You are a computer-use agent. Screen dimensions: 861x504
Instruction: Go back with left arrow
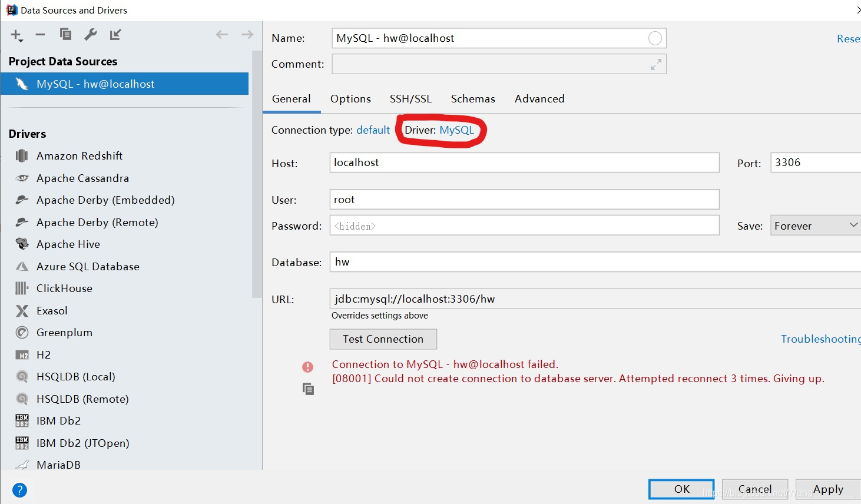pos(221,34)
